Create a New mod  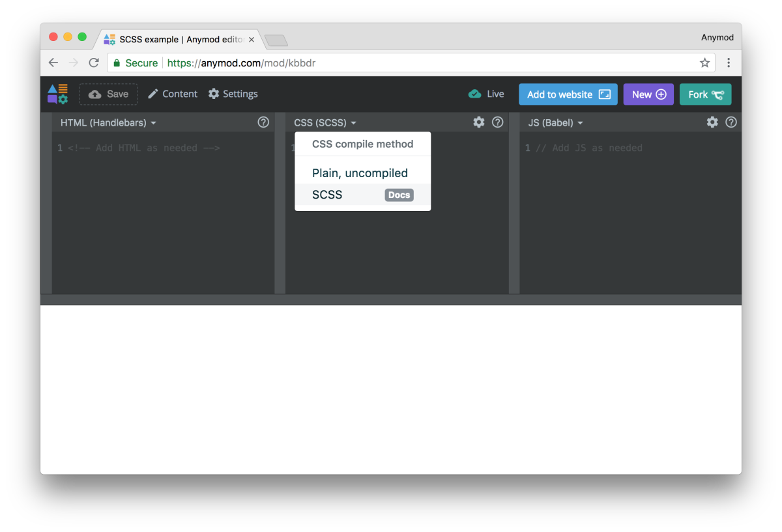648,94
